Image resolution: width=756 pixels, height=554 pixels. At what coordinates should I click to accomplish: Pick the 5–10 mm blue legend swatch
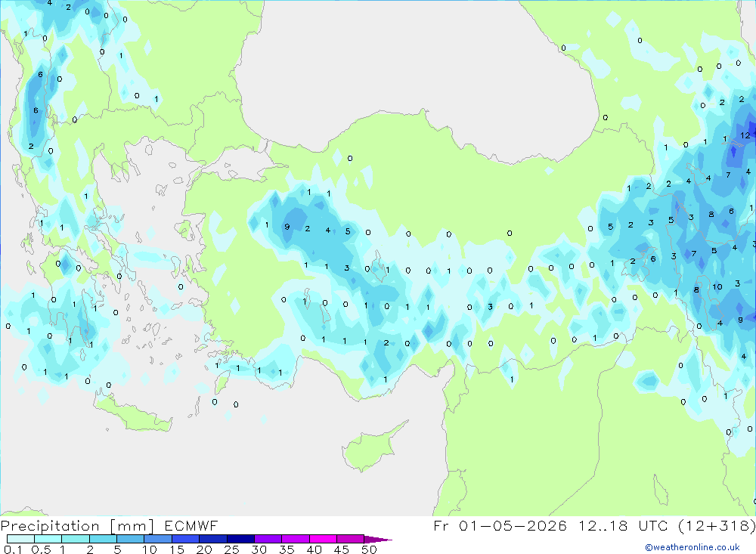(130, 539)
